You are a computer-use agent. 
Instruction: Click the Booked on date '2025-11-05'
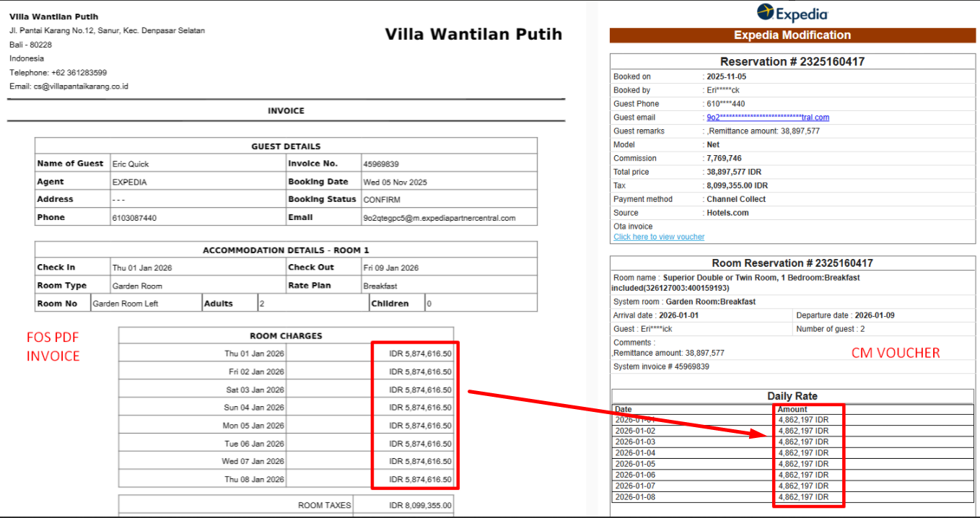[x=726, y=76]
